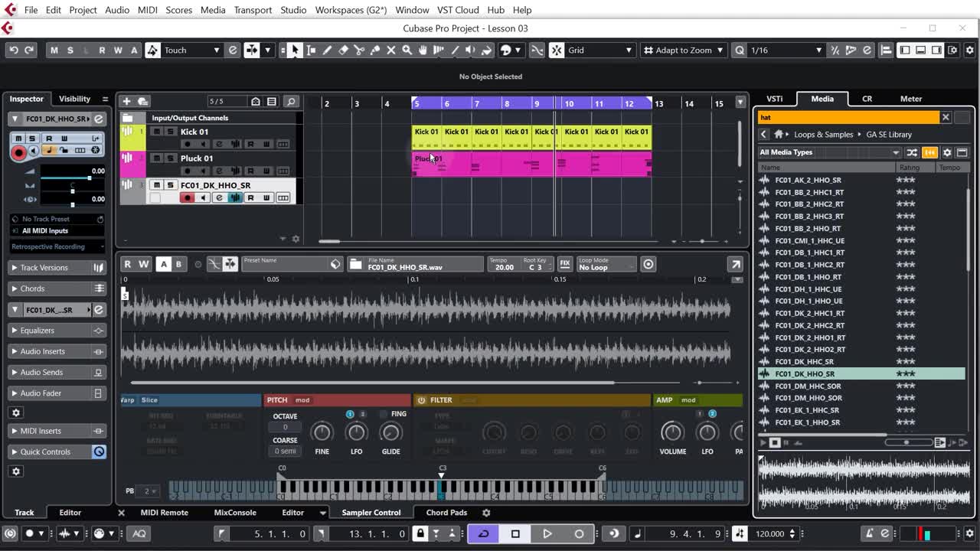Click transport Play button

tap(547, 533)
